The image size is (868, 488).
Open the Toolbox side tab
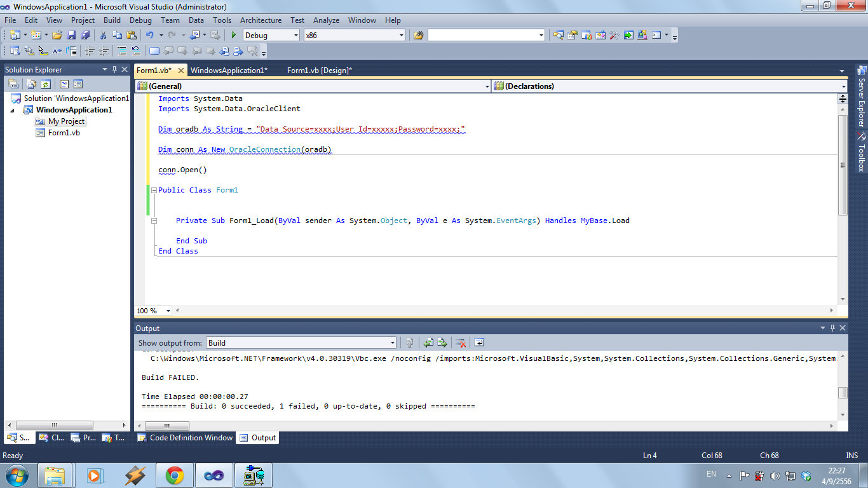coord(862,151)
